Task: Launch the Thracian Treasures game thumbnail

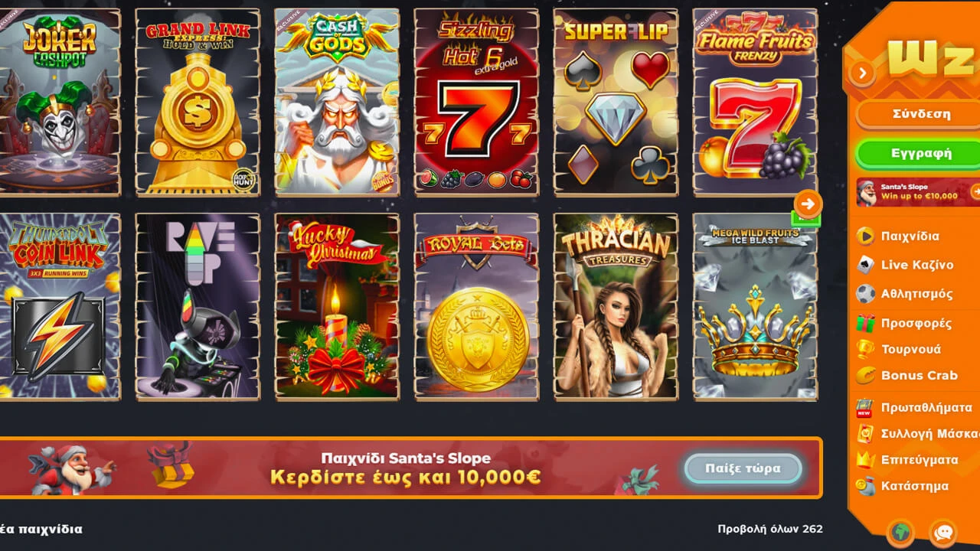Action: pyautogui.click(x=616, y=307)
